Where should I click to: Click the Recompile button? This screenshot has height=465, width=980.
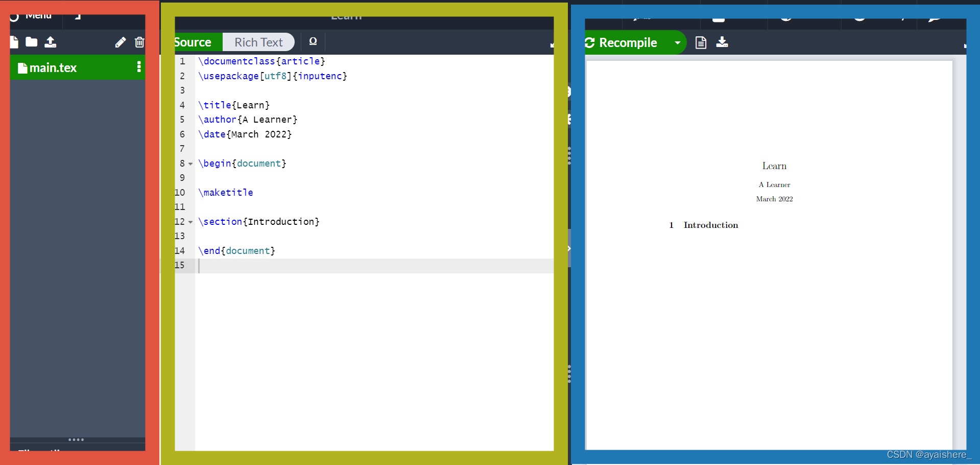[628, 43]
